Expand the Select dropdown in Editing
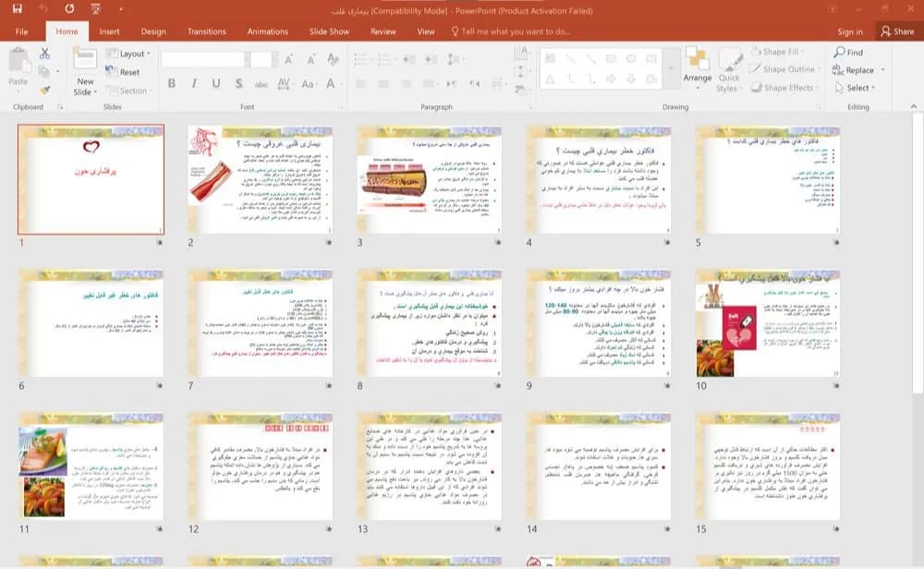 pyautogui.click(x=855, y=88)
